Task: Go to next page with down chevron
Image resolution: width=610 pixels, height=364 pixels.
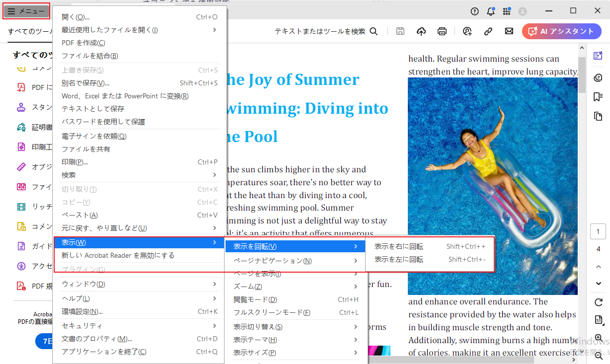Action: coord(598,284)
